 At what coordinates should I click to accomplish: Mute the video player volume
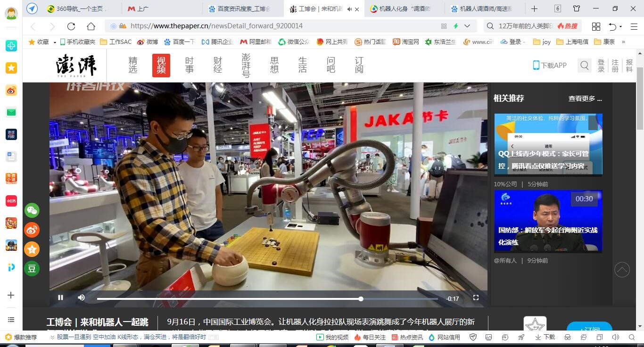[82, 297]
